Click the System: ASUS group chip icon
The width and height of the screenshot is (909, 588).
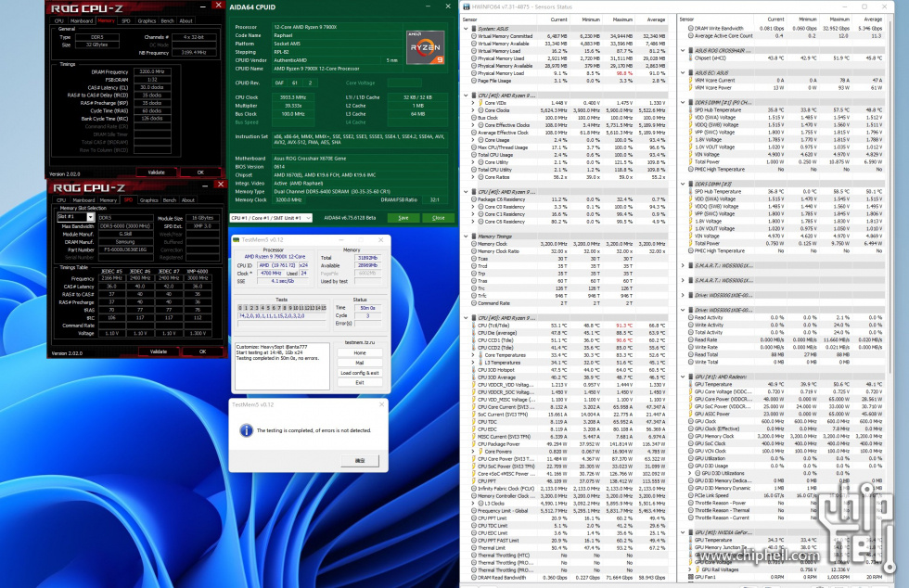pos(474,29)
